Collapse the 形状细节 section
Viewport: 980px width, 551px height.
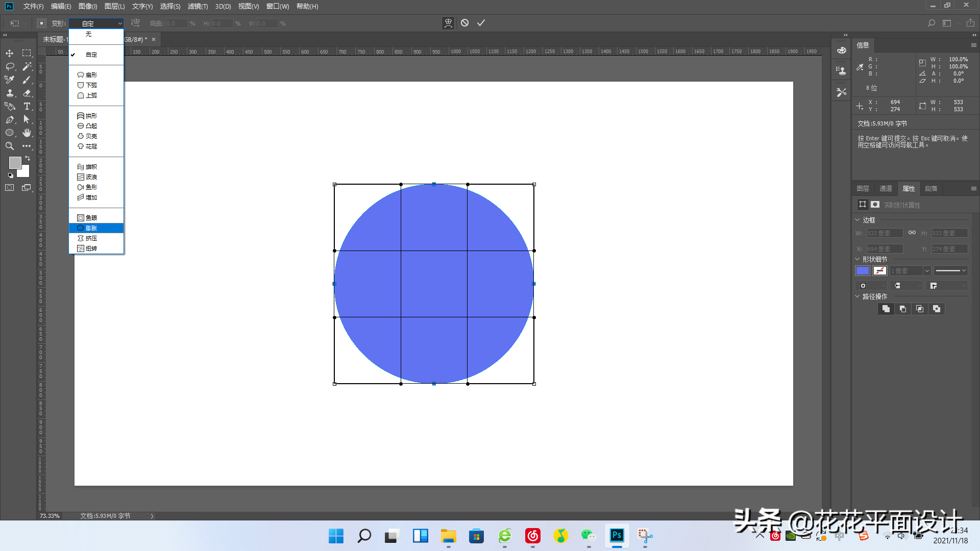tap(857, 259)
